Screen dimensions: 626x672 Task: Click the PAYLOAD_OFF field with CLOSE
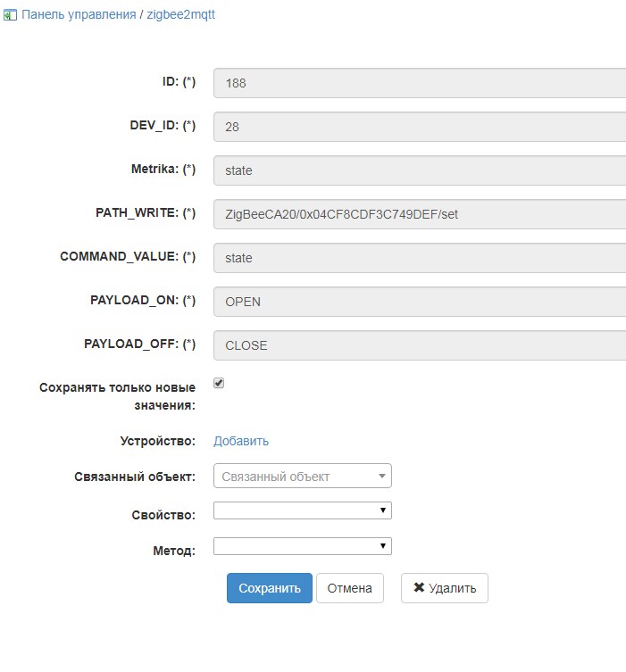420,345
